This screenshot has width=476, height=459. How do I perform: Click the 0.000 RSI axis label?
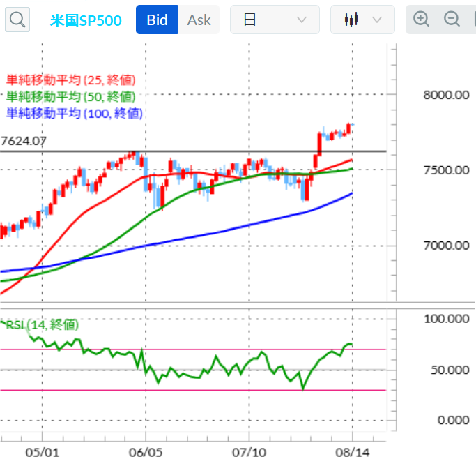(453, 421)
